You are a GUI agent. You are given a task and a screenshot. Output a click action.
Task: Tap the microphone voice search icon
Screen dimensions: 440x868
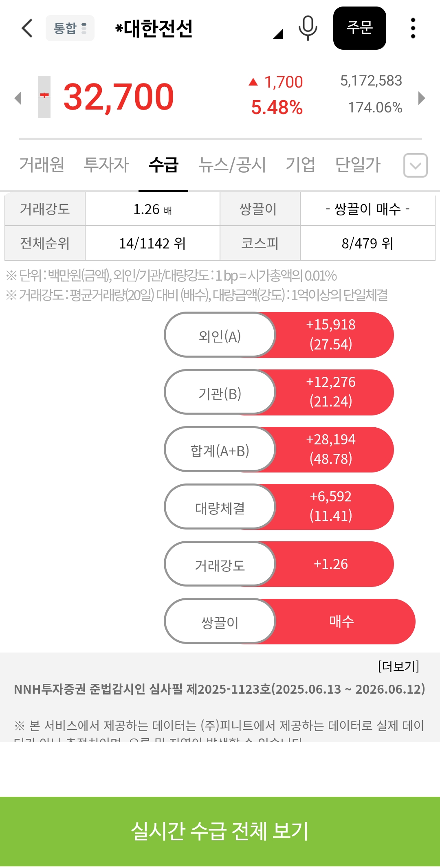(x=308, y=28)
